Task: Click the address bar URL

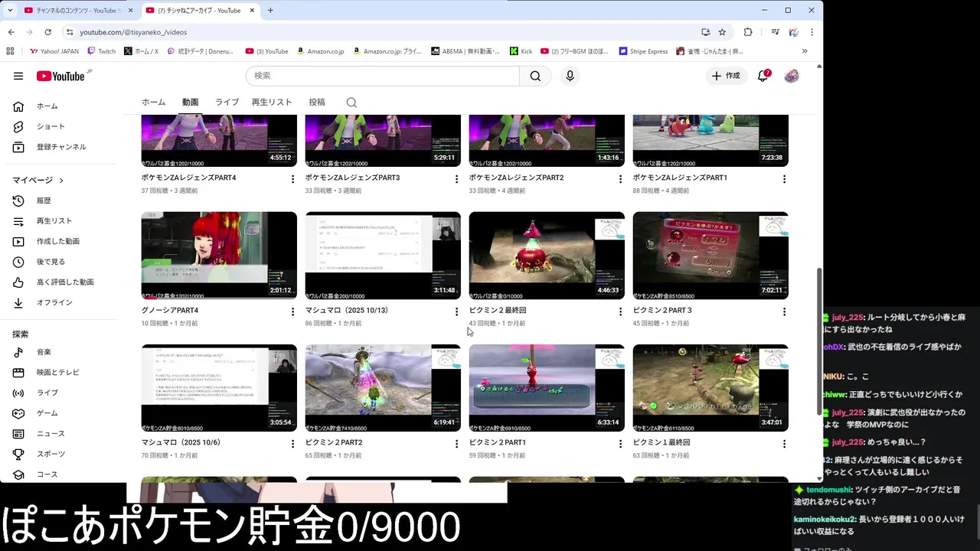Action: 133,32
